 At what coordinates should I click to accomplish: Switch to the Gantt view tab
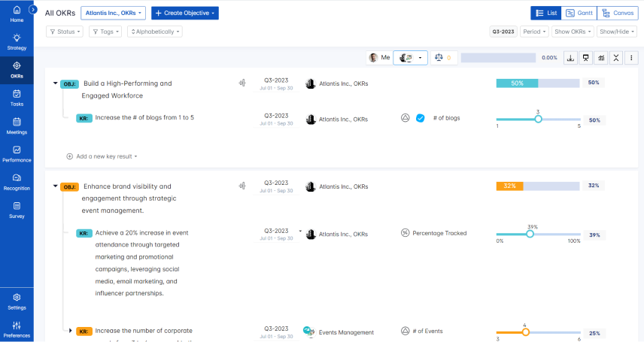[x=579, y=13]
